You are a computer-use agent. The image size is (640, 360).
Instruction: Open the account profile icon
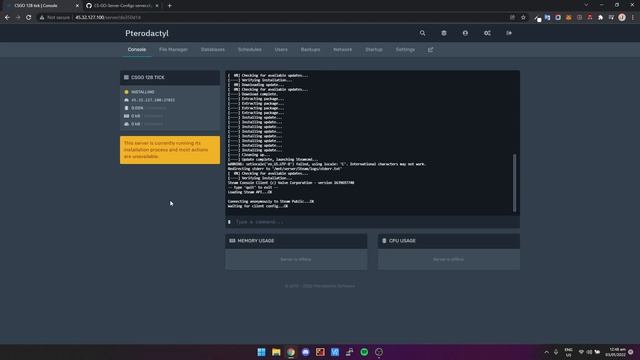465,33
